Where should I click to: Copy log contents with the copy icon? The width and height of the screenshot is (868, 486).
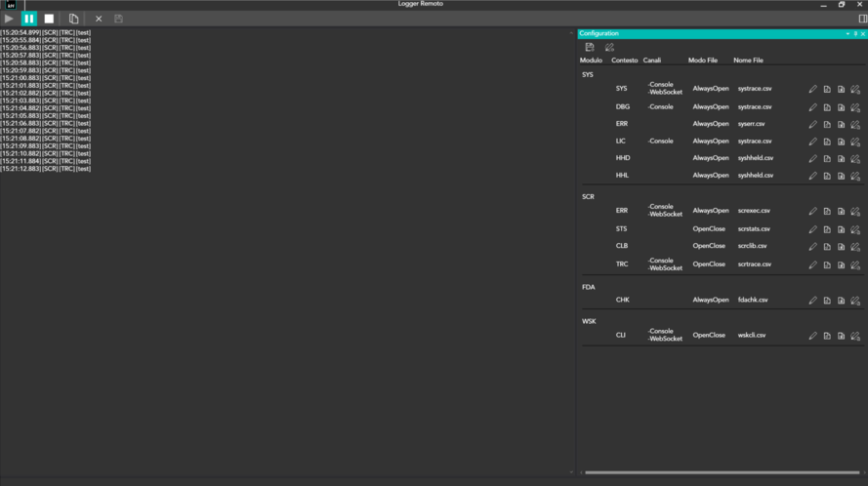point(74,19)
